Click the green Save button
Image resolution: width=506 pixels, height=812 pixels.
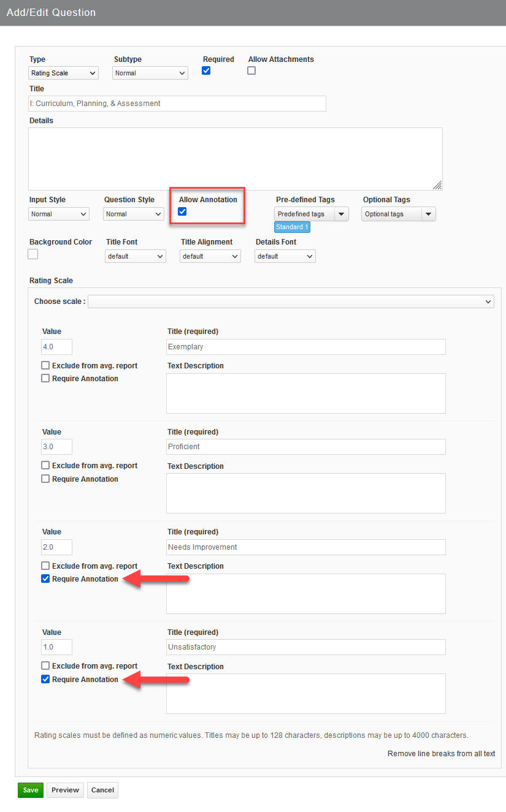[x=31, y=790]
